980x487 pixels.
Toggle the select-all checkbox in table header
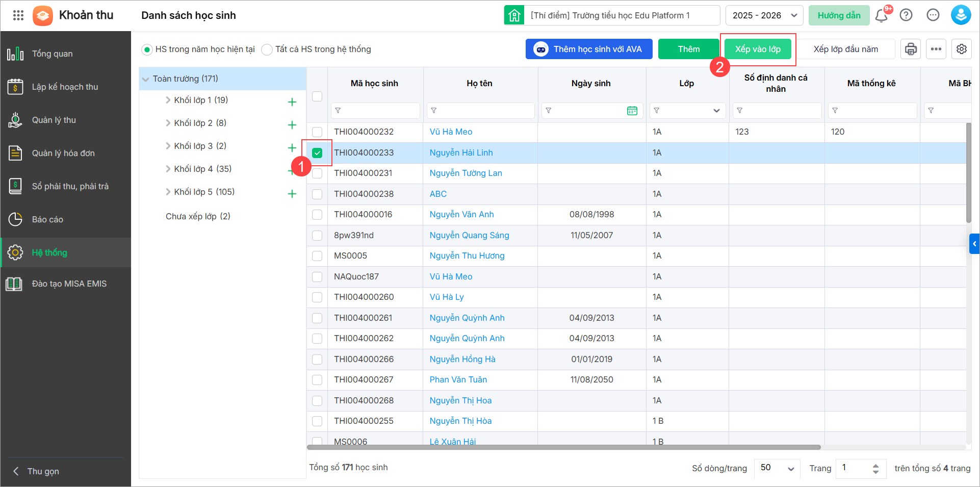317,96
